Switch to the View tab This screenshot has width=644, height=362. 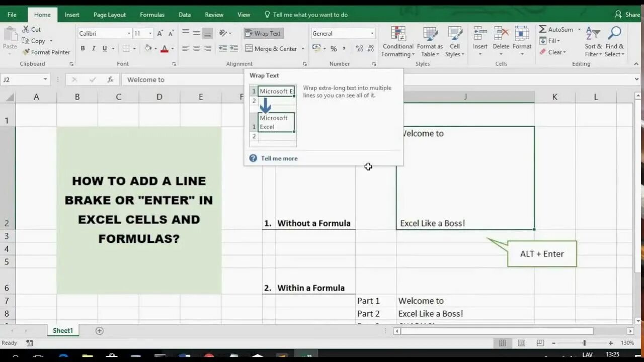244,15
